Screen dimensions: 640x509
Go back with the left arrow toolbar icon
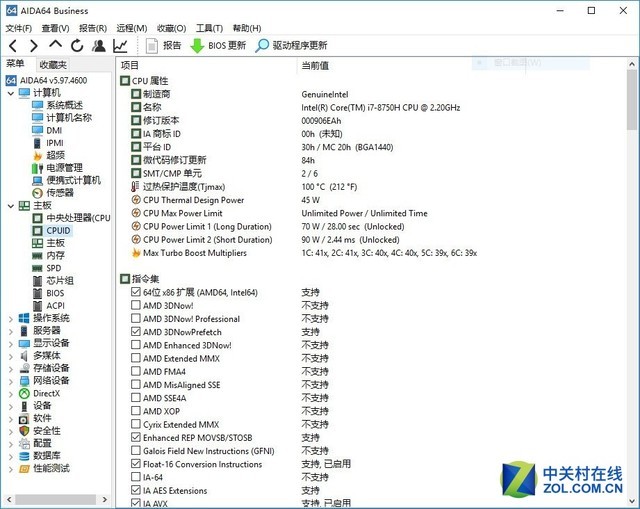(x=13, y=46)
